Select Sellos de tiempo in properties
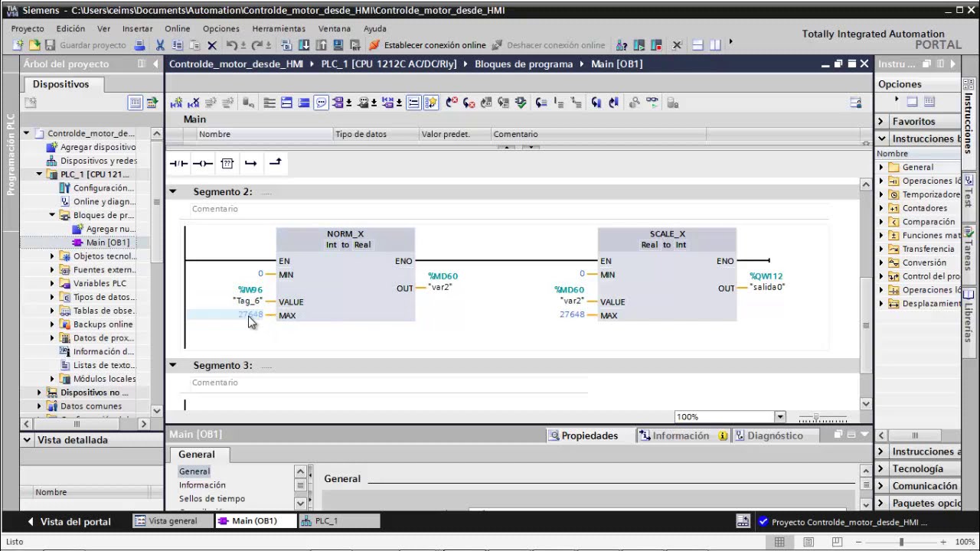Screen dimensions: 980x551 212,499
